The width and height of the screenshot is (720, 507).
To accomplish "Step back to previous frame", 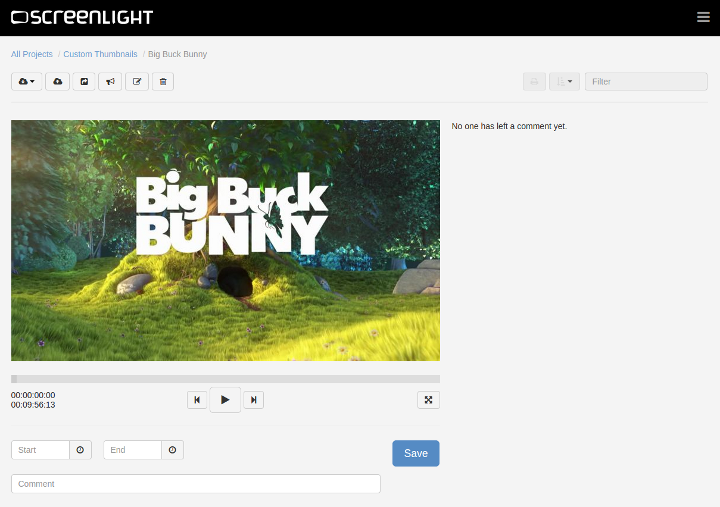I will pos(197,400).
